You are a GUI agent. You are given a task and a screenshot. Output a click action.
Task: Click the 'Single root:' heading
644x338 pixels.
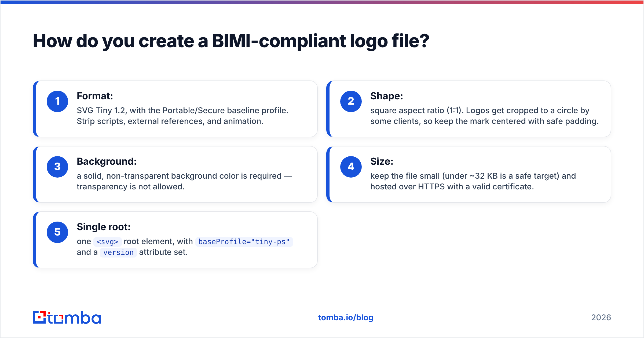coord(104,227)
